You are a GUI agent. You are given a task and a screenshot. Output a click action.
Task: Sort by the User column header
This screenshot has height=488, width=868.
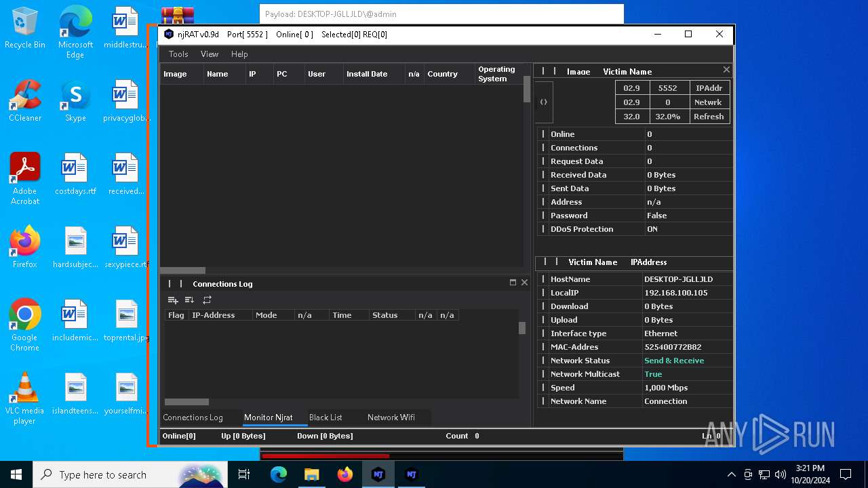click(323, 74)
